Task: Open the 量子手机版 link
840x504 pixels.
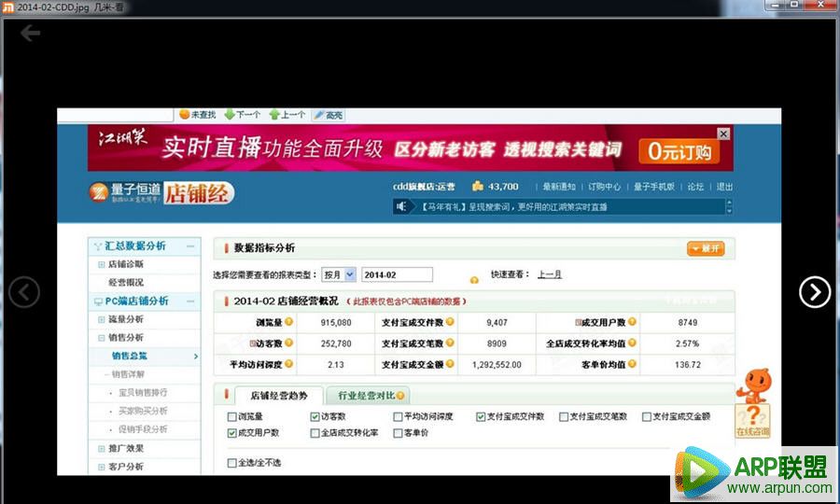Action: (x=654, y=187)
